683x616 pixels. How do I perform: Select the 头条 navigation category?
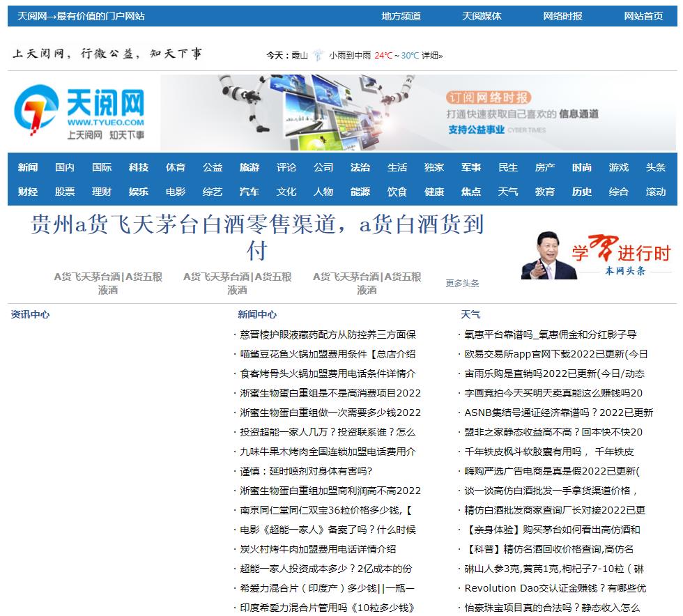(x=656, y=167)
